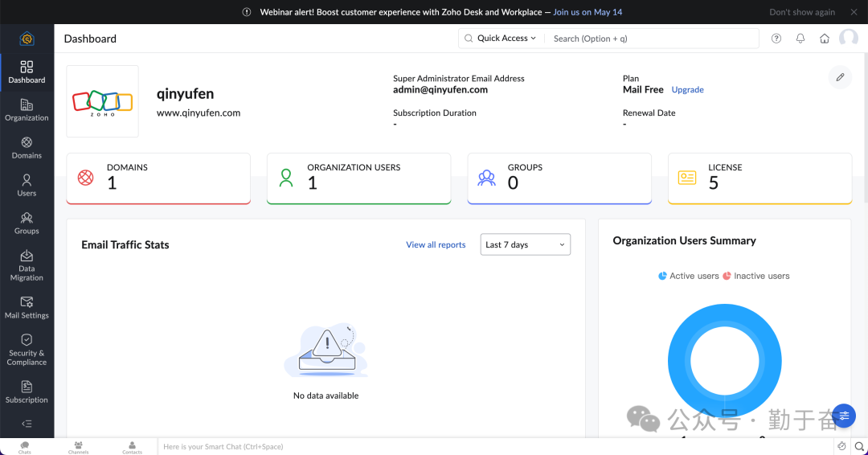Collapse the left sidebar using arrow icon
The height and width of the screenshot is (455, 868).
[27, 424]
